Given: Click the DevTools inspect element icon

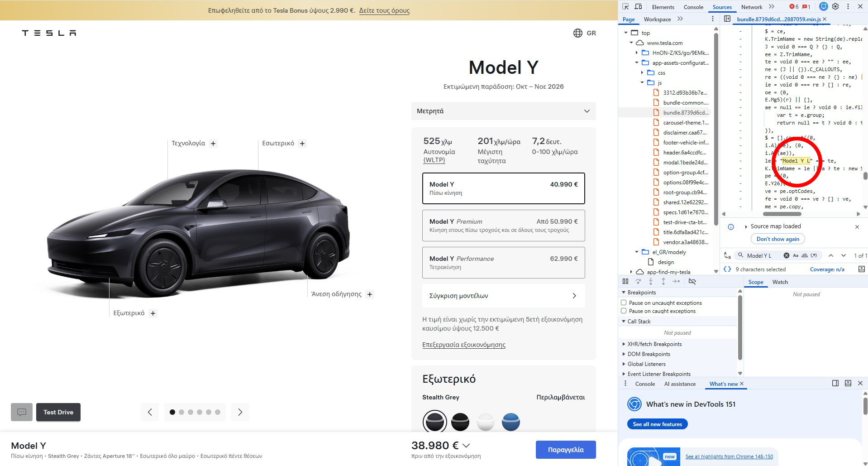Looking at the screenshot, I should pos(625,7).
